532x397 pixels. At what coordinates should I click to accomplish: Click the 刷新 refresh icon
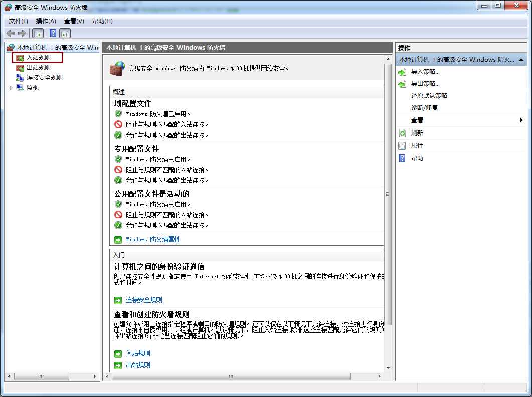point(402,133)
